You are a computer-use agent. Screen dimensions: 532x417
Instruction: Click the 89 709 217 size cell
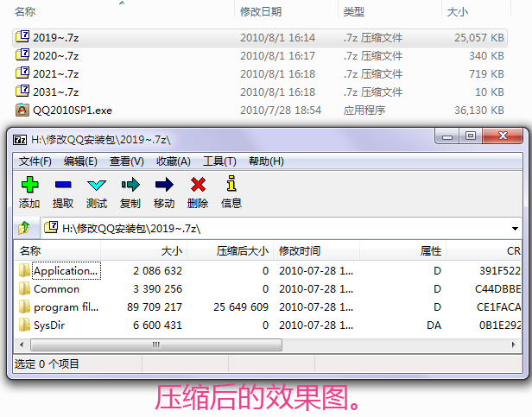155,307
